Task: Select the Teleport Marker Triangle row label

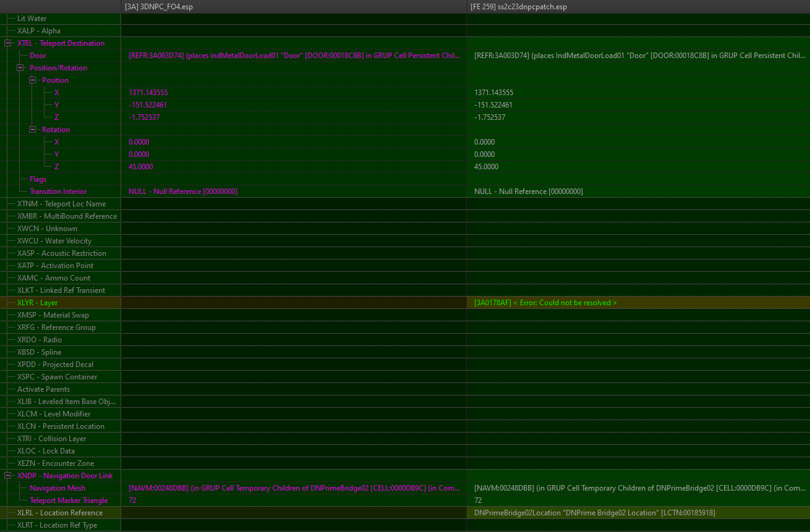Action: point(69,500)
